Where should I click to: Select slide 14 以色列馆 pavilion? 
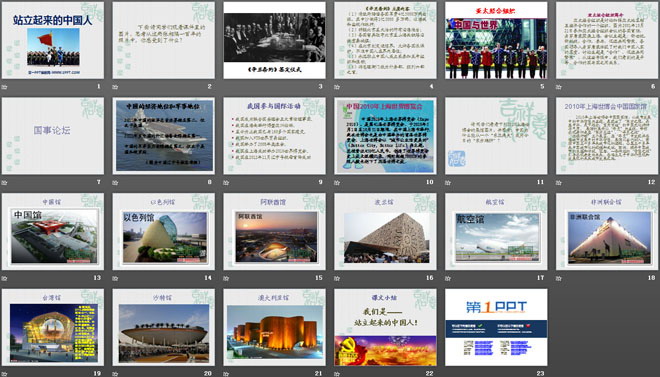[164, 231]
